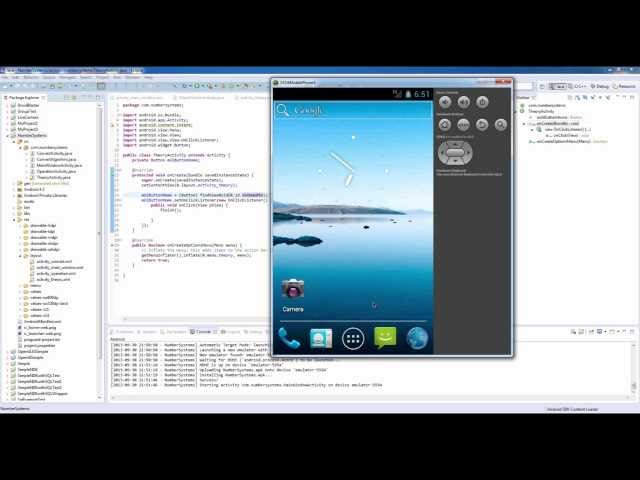Image resolution: width=640 pixels, height=480 pixels.
Task: Open the Messaging app in emulator dock
Action: click(385, 338)
